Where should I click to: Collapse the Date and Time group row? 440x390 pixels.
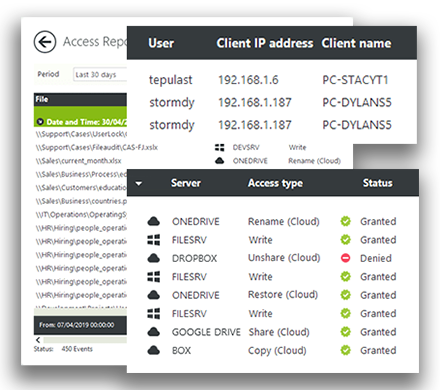point(40,122)
